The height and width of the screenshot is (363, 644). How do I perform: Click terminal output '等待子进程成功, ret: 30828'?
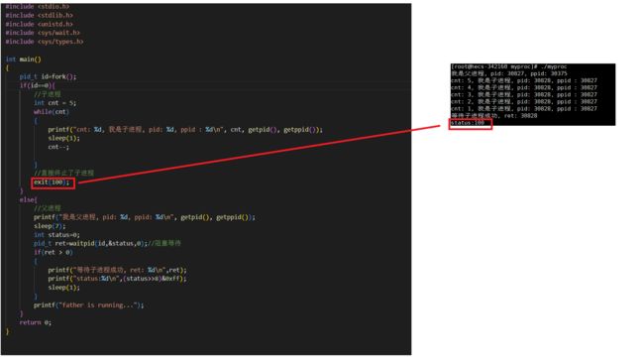coord(494,115)
